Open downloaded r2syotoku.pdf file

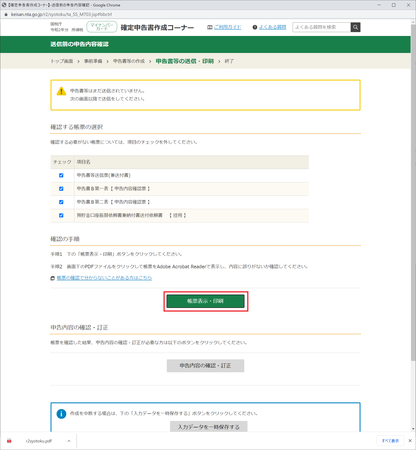39,441
